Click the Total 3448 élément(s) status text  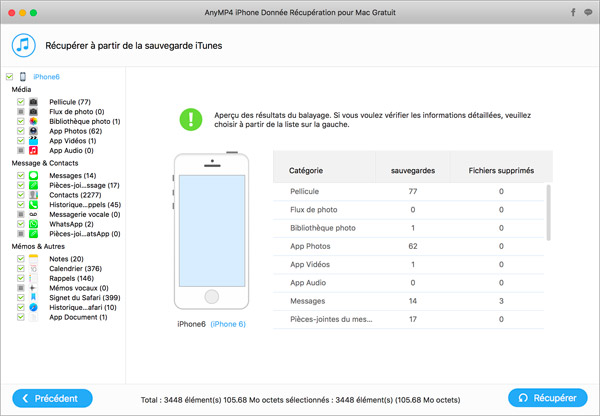pos(300,400)
